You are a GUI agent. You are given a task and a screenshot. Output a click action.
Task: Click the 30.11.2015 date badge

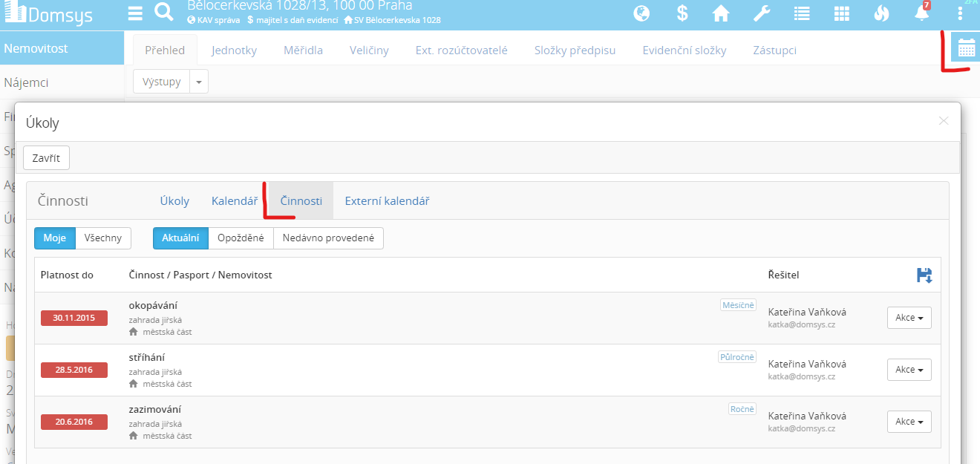tap(74, 318)
